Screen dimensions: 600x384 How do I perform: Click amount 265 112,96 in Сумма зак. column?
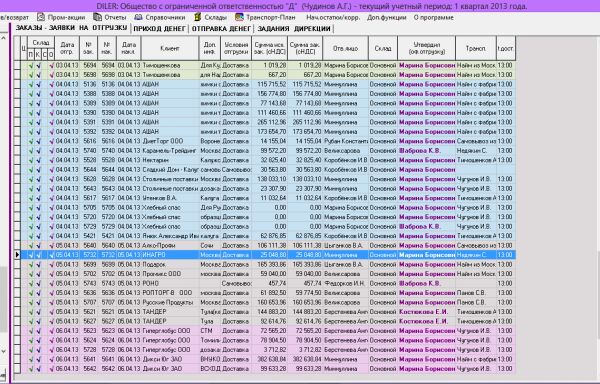tap(305, 122)
